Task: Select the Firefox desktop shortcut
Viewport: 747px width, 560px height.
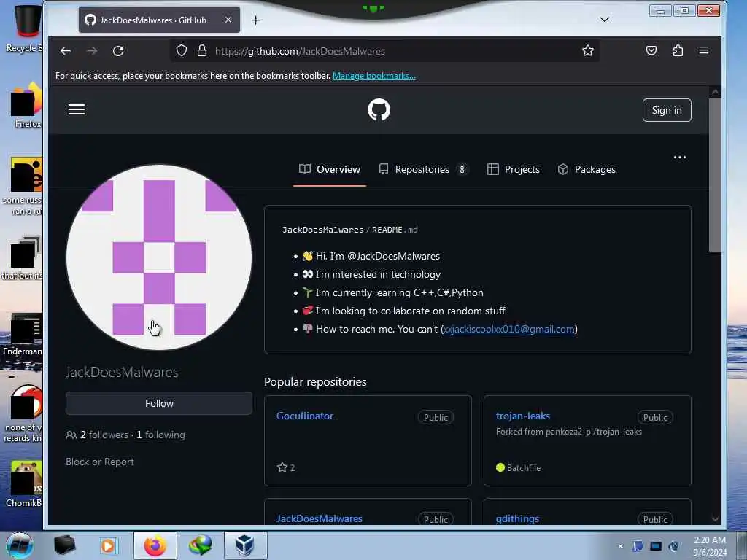Action: pos(27,105)
